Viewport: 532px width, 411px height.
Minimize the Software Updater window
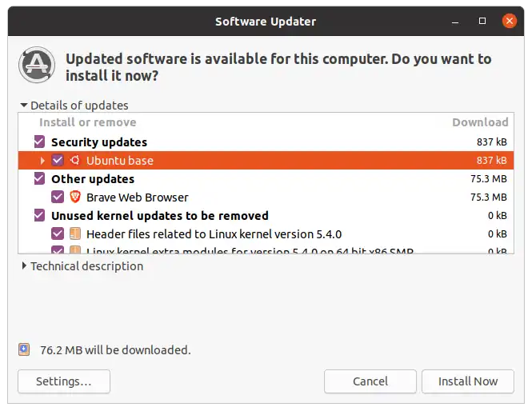pyautogui.click(x=455, y=22)
